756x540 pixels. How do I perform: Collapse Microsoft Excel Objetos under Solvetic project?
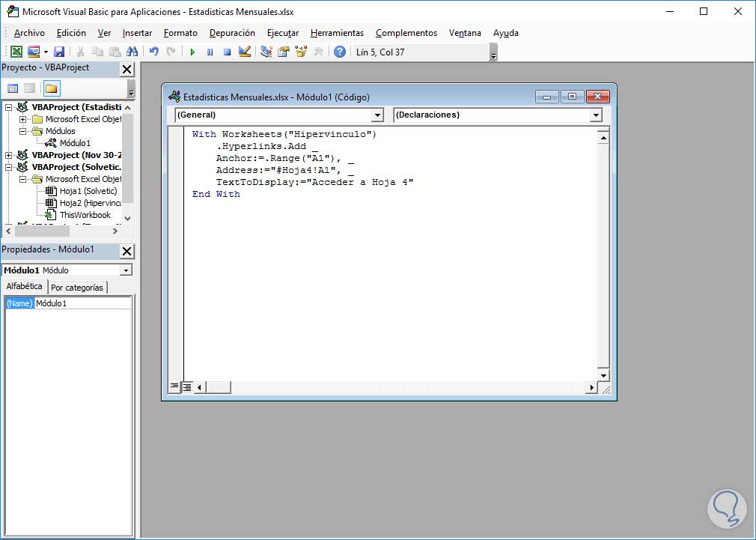click(22, 180)
